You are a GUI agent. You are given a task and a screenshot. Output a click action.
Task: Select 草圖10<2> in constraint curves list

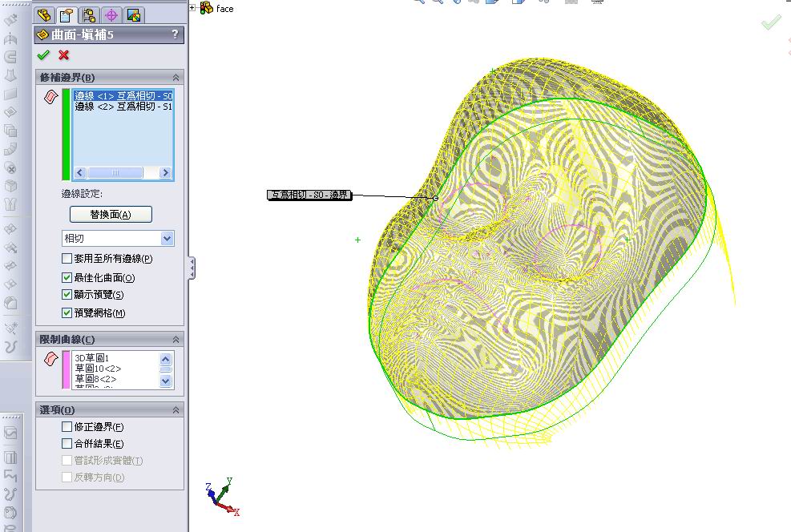coord(98,369)
